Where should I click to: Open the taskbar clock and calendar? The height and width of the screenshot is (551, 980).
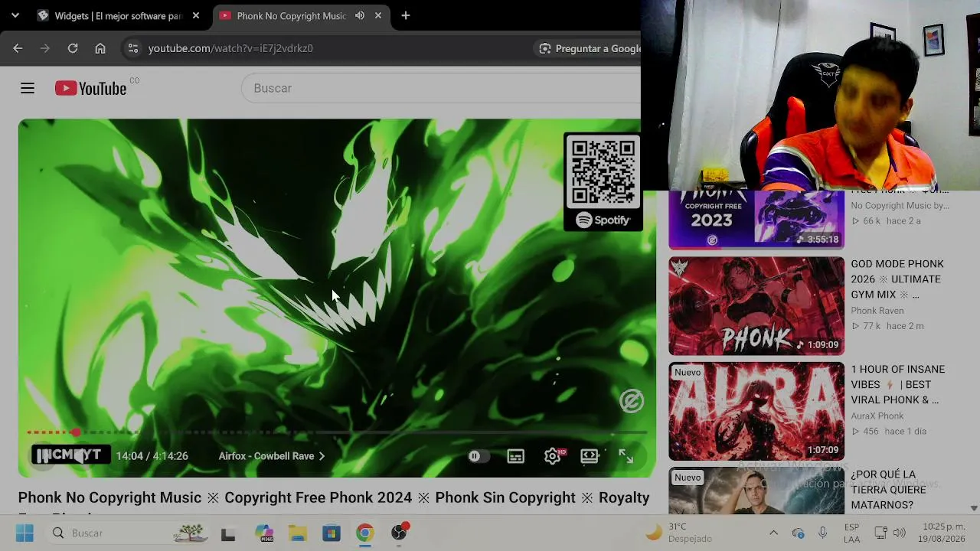tap(943, 533)
